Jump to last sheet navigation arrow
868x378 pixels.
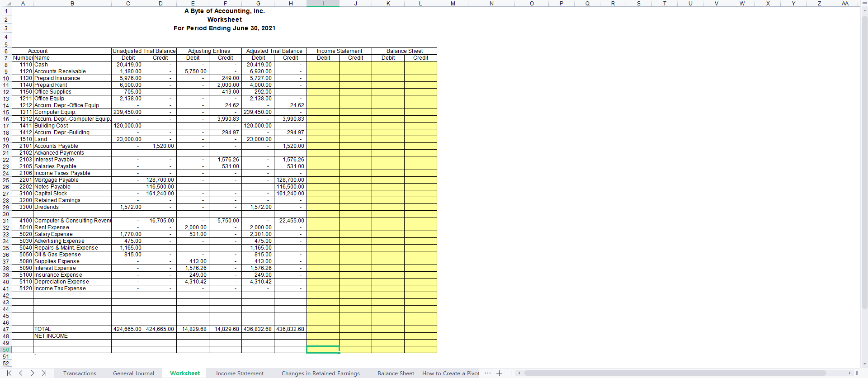(x=44, y=373)
